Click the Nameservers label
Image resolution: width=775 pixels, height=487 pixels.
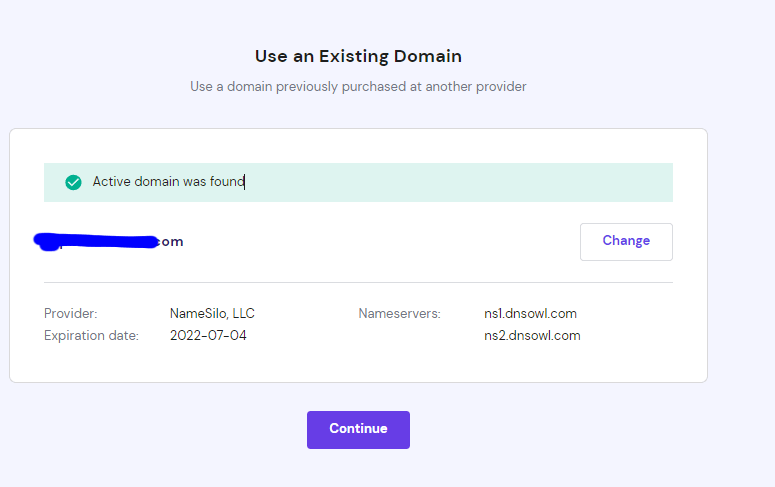tap(399, 313)
